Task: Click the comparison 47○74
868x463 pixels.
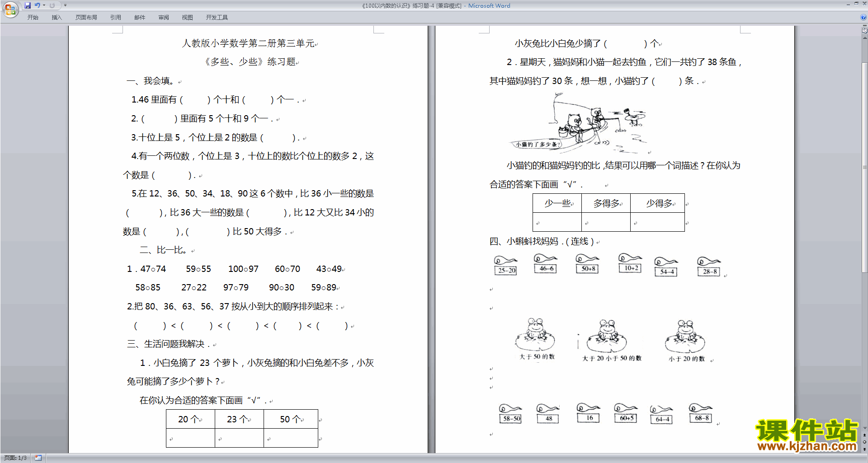Action: pyautogui.click(x=153, y=269)
